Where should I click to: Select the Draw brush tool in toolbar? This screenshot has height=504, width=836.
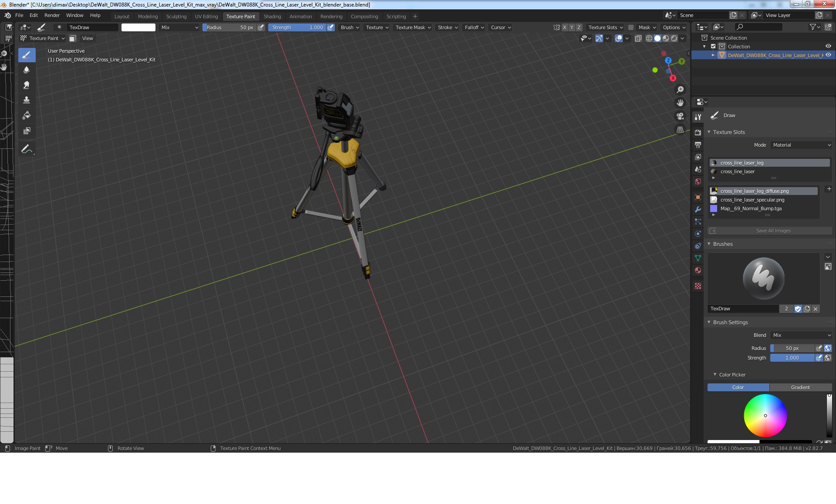point(27,55)
